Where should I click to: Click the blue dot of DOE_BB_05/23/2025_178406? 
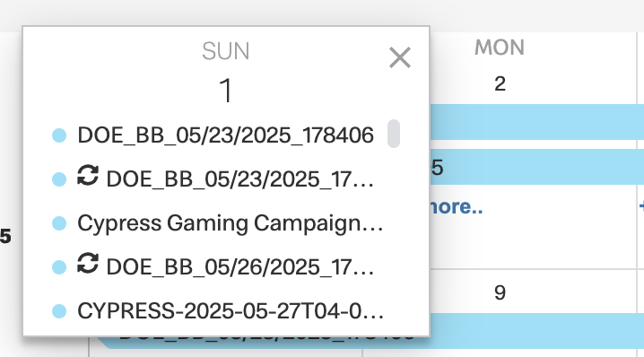click(x=59, y=135)
